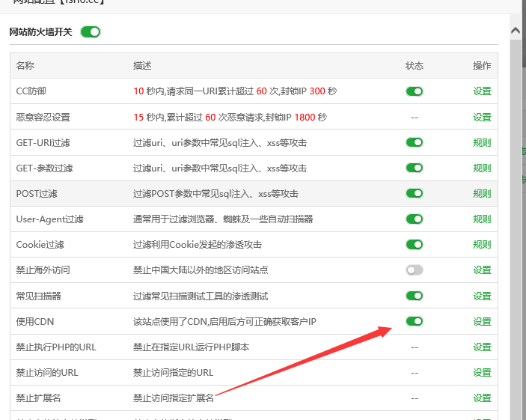Open 设置 for 禁止扩展名
Screen dimensions: 526x420
(482, 398)
